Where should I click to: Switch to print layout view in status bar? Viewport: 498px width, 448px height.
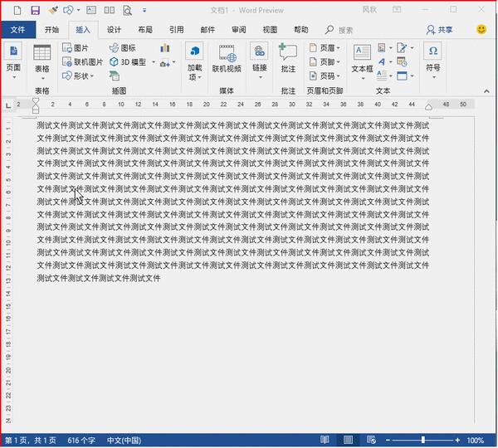[x=349, y=440]
